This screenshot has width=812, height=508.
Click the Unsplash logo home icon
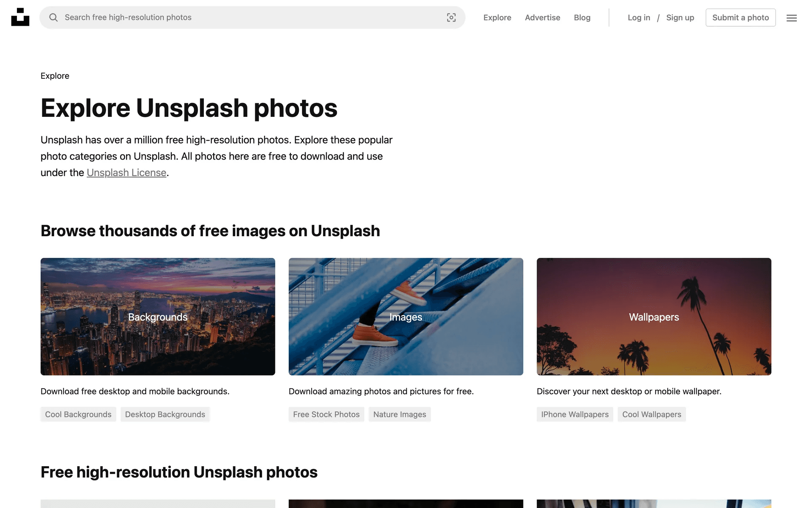coord(20,17)
